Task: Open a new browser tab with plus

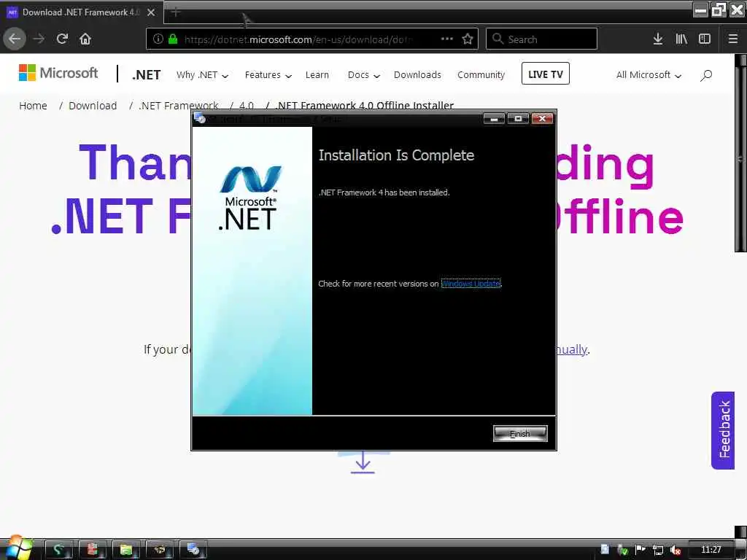Action: [176, 12]
